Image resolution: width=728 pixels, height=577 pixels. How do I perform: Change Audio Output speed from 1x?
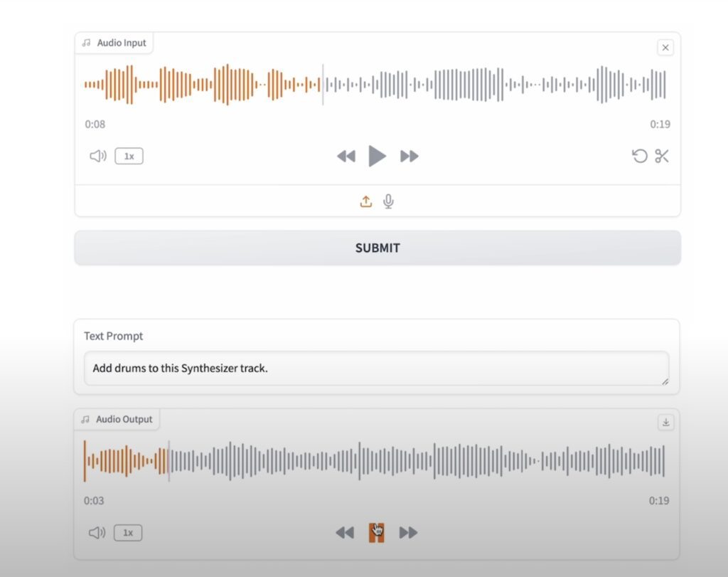[128, 532]
